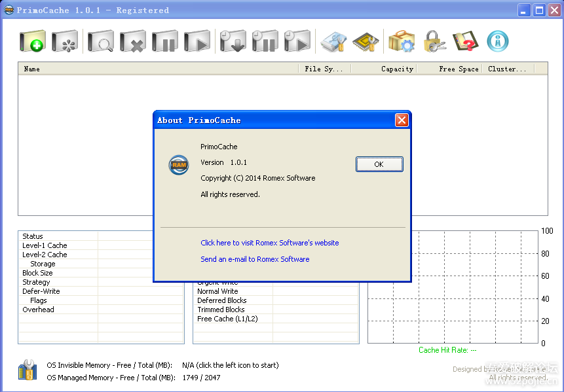Viewport: 564px width, 392px height.
Task: Click the OS Invisible Memory start icon
Action: click(x=28, y=370)
